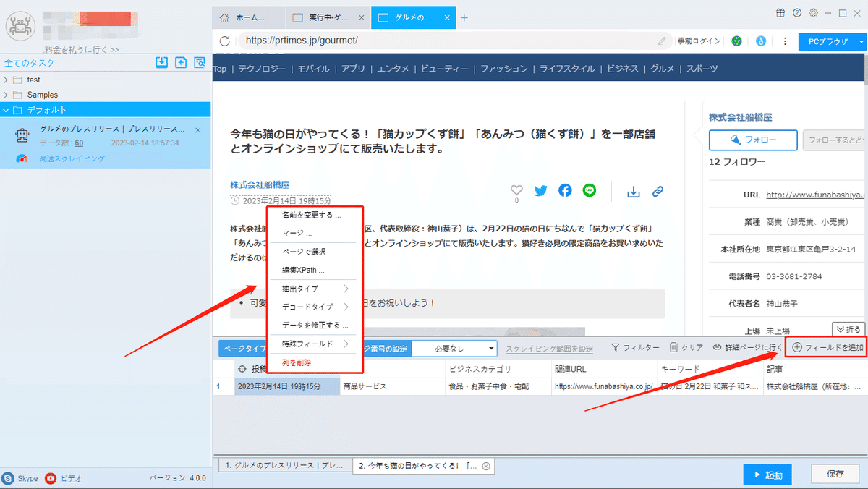Image resolution: width=868 pixels, height=489 pixels.
Task: Collapse the company info with the 折る button
Action: click(x=848, y=329)
